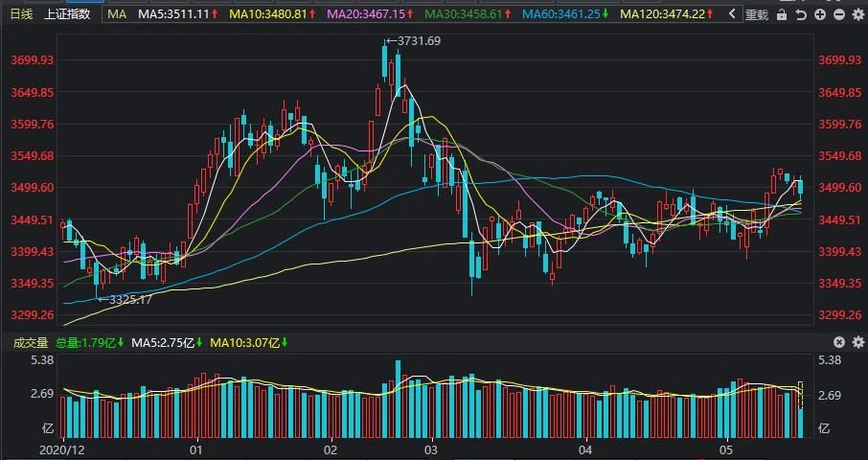Click the latest dashed-outline volume bar
The width and height of the screenshot is (868, 460).
(x=800, y=409)
